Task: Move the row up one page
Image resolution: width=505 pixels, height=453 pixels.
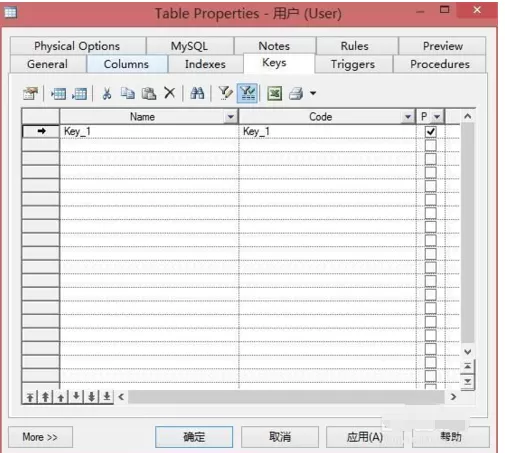Action: (45, 397)
